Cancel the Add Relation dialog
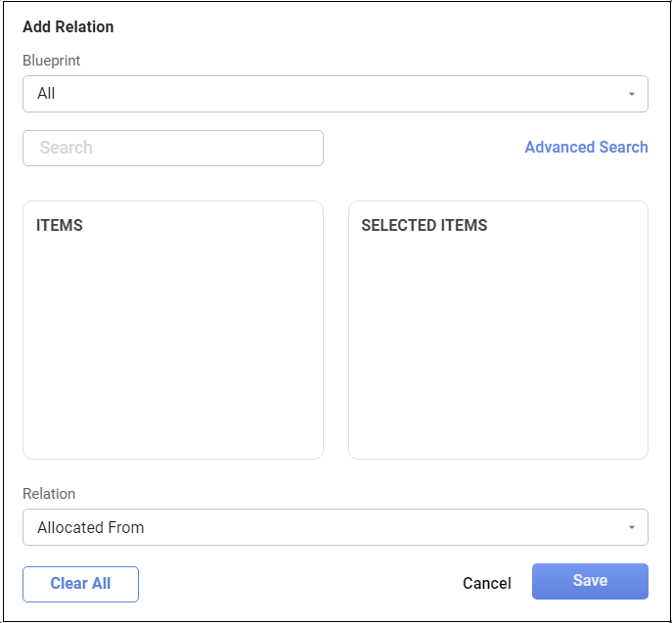 pos(486,583)
